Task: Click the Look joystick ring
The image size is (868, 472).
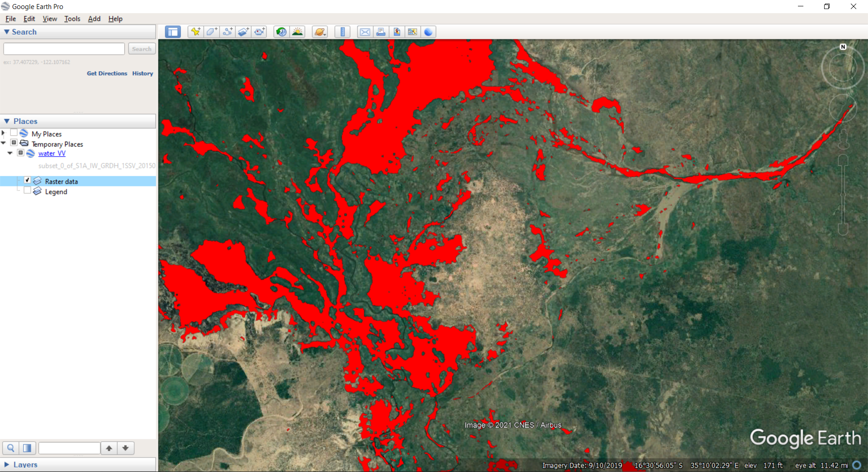Action: (x=843, y=68)
